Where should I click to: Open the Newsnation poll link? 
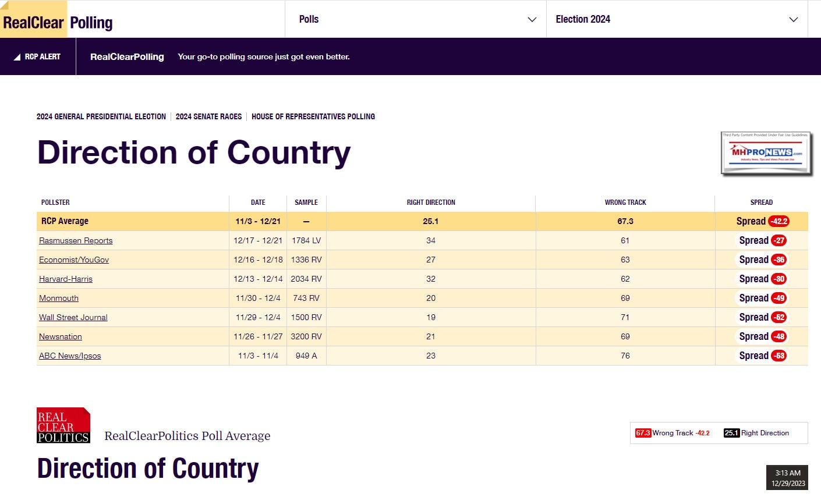pyautogui.click(x=61, y=336)
